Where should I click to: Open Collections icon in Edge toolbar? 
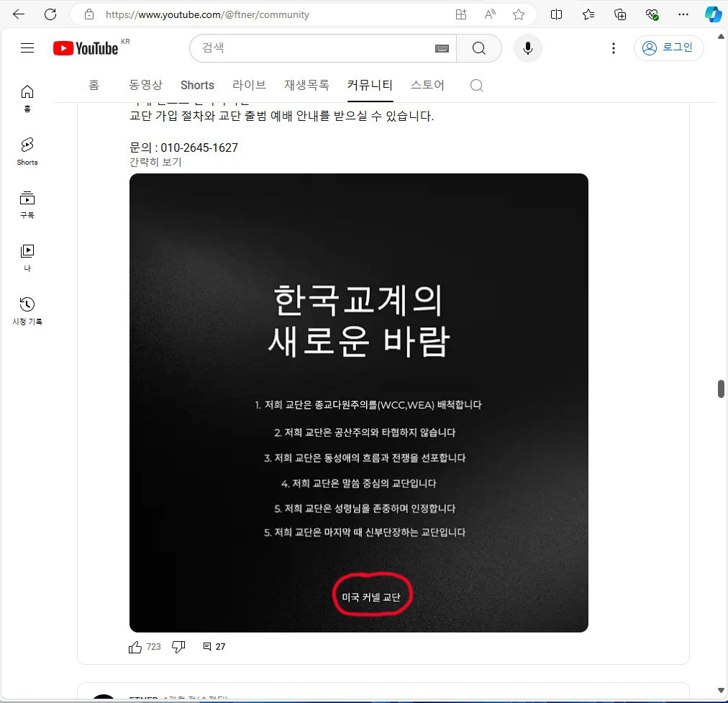click(x=620, y=14)
